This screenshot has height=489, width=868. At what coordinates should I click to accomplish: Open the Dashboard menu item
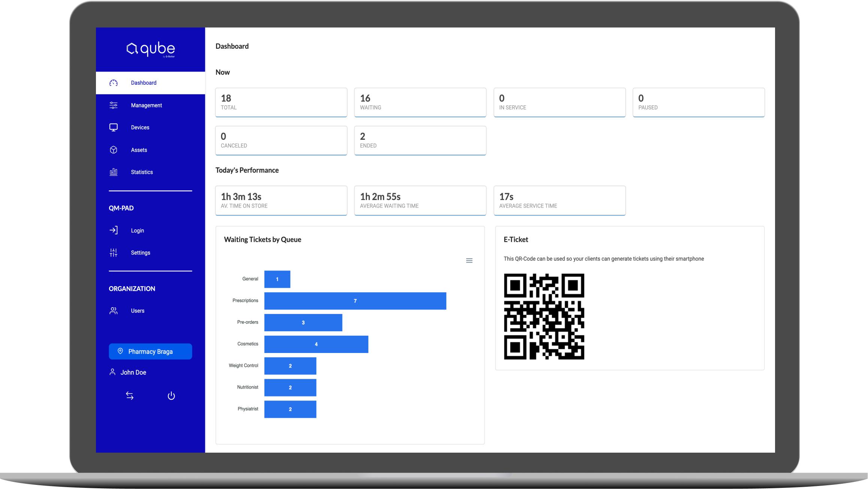(x=150, y=83)
